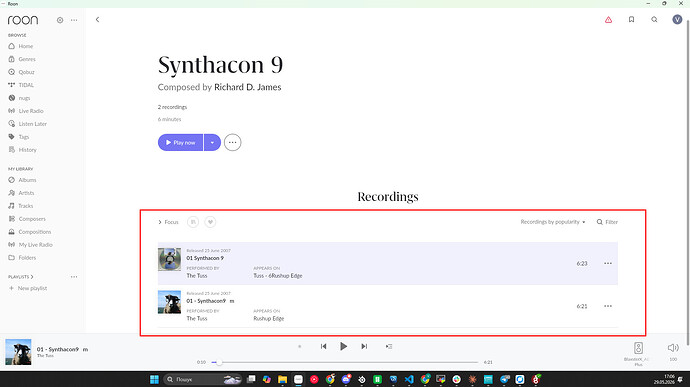Toggle the library-only filter icon beside Focus

(193, 222)
